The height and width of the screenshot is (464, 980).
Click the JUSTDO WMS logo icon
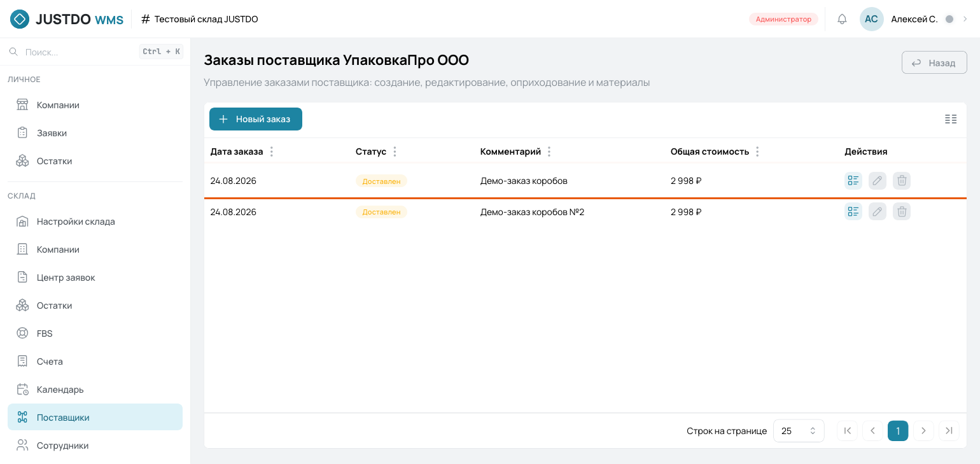tap(20, 19)
